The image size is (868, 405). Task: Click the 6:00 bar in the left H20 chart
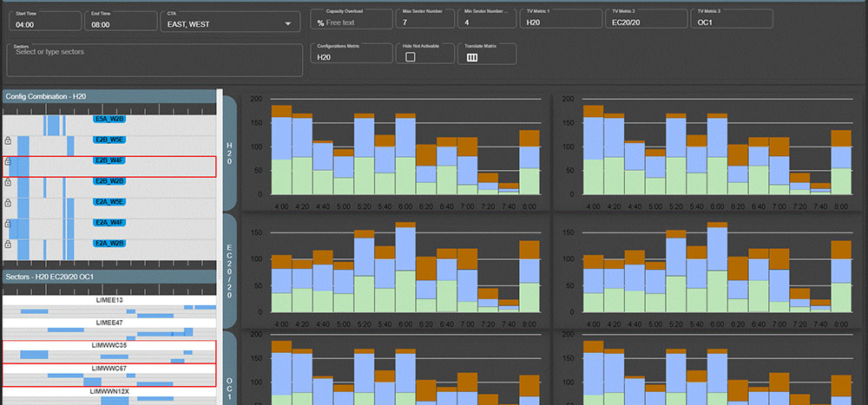click(405, 154)
